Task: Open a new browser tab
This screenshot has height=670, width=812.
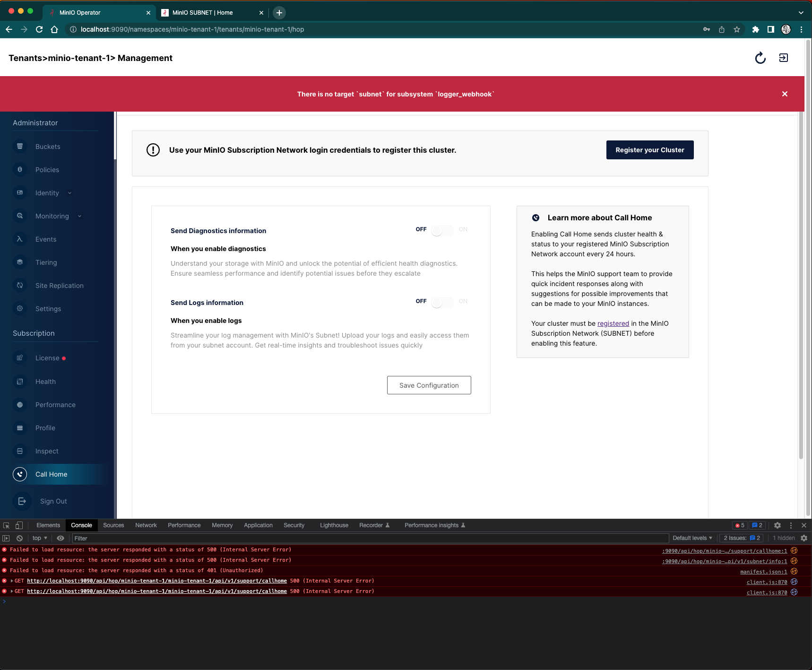Action: click(279, 13)
